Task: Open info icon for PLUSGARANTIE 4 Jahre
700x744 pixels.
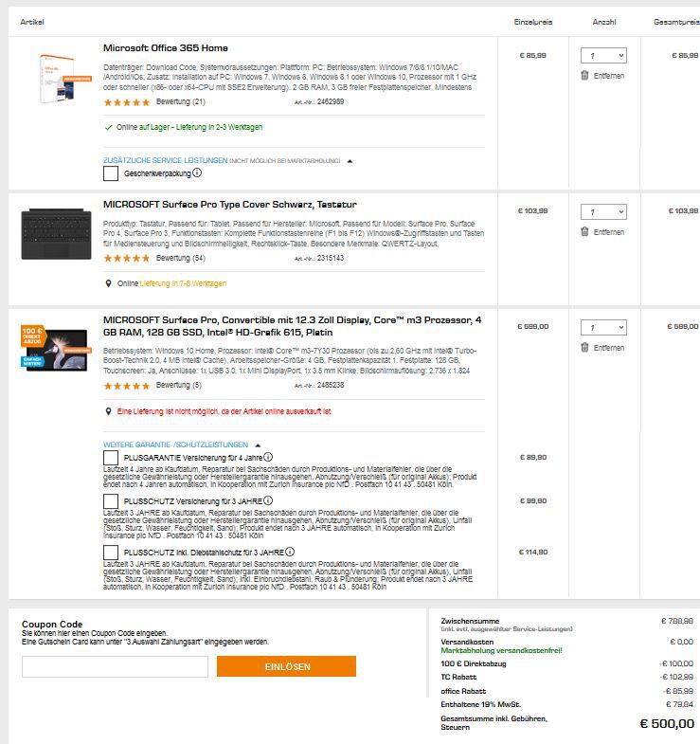Action: coord(268,457)
